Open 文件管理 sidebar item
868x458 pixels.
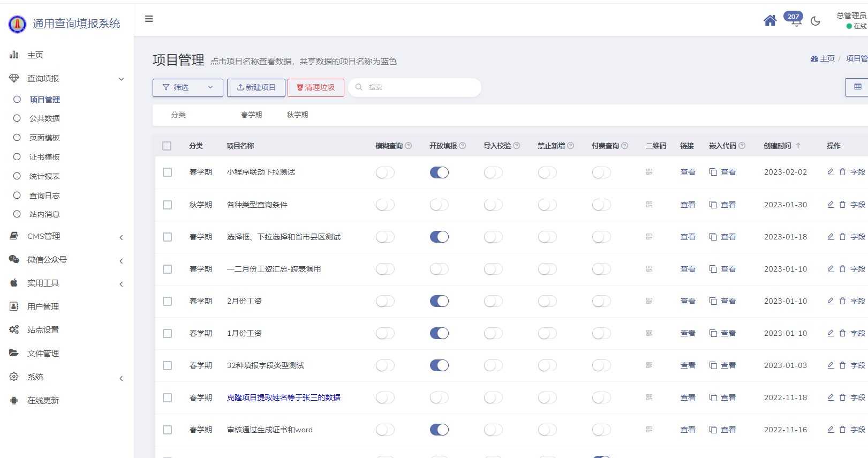click(43, 353)
